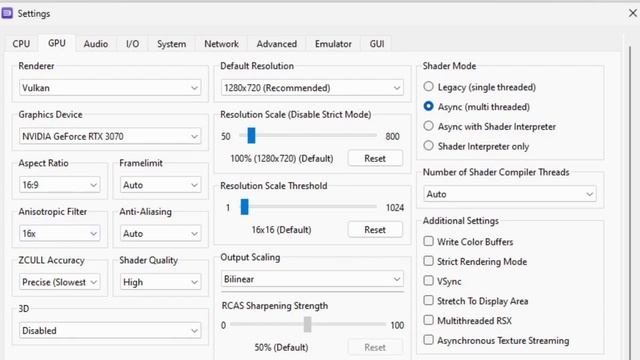Click the '100% (1280x720) (Default)' label
The height and width of the screenshot is (360, 640).
tap(282, 158)
